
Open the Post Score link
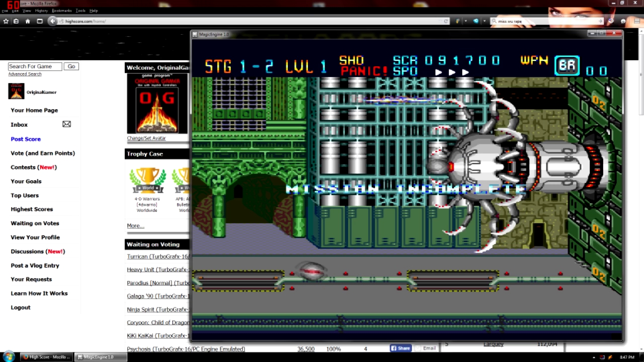click(x=26, y=139)
